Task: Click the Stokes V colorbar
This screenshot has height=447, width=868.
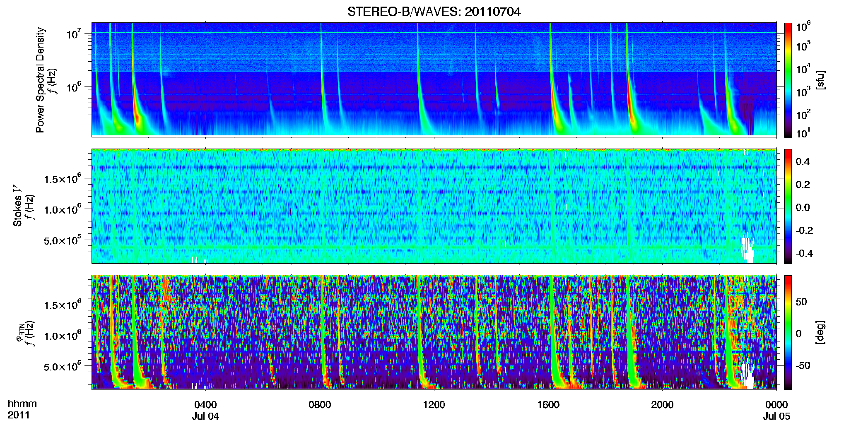Action: click(788, 207)
